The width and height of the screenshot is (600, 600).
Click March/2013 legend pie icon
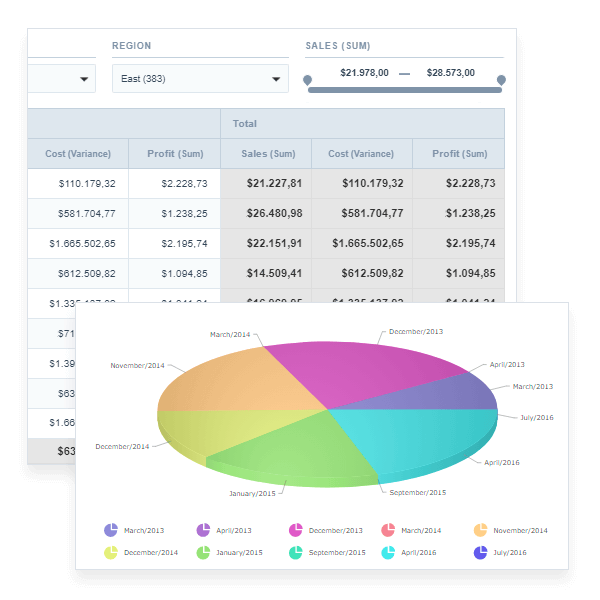[111, 530]
